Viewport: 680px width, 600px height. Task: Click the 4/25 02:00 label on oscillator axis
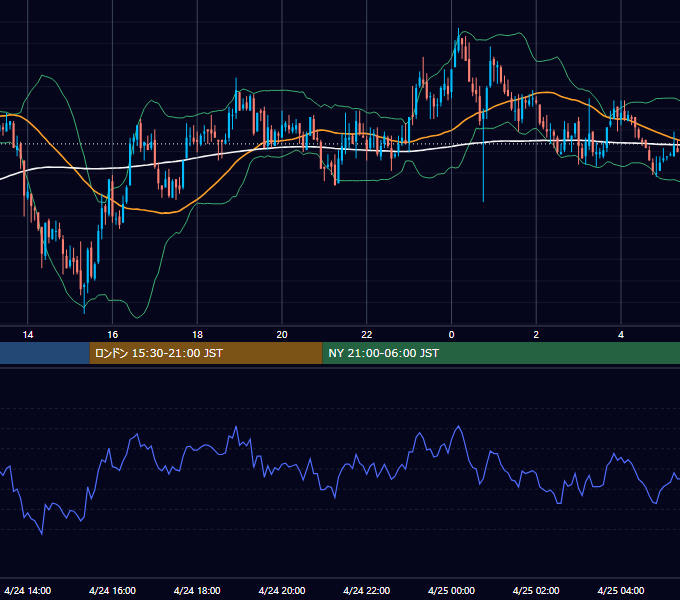536,590
